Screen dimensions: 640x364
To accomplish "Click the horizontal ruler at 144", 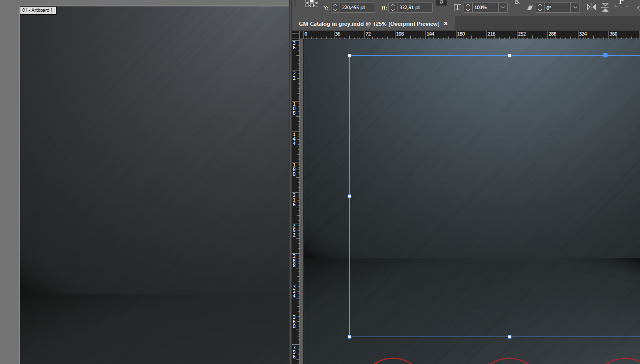I will pyautogui.click(x=430, y=35).
